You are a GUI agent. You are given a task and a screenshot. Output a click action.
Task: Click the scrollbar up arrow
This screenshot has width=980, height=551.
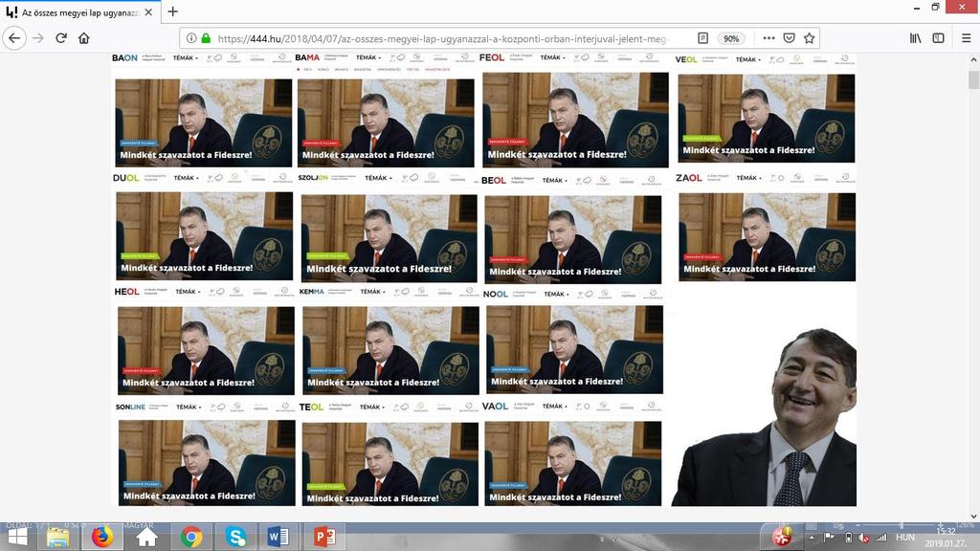pyautogui.click(x=973, y=60)
